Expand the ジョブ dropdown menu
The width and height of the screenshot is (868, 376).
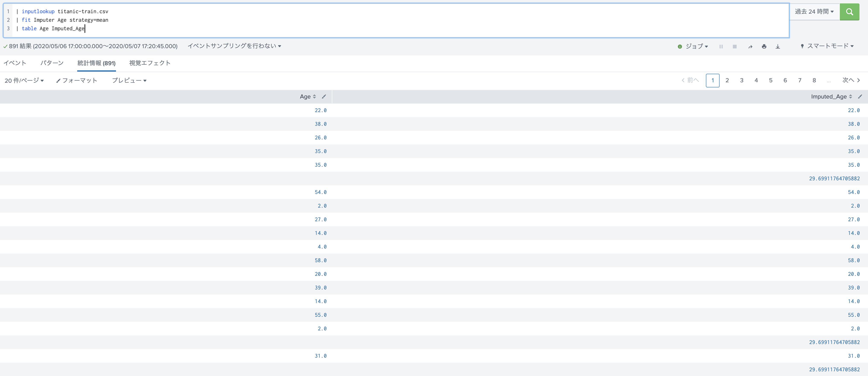tap(697, 46)
